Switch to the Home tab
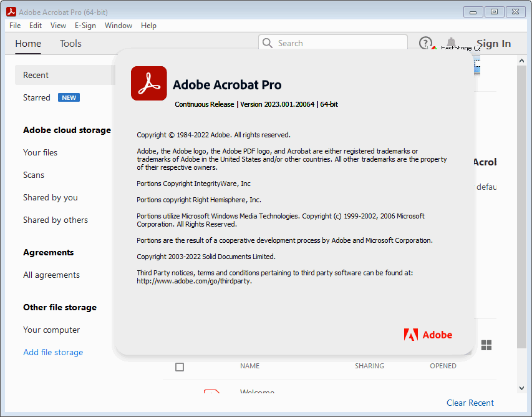 pos(28,44)
